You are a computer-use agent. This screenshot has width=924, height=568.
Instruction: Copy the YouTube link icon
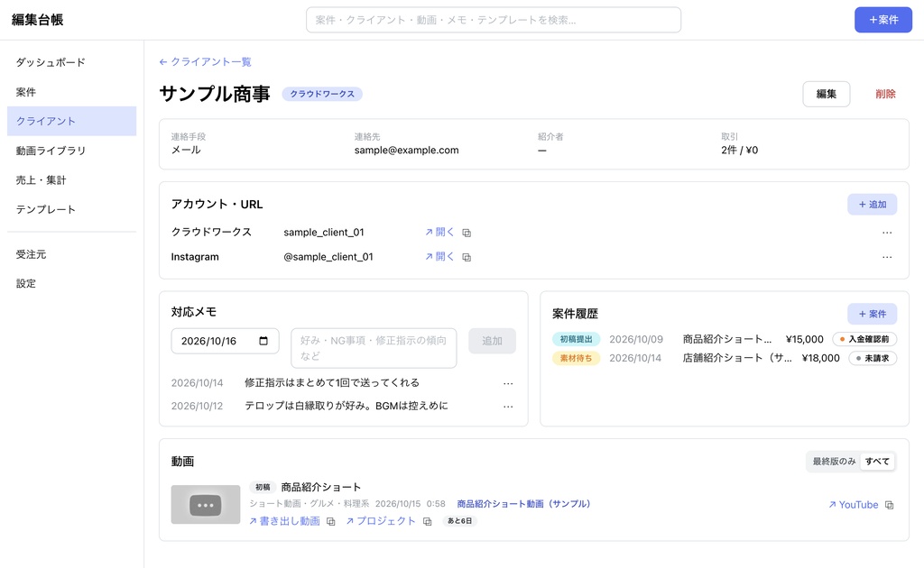pyautogui.click(x=889, y=505)
